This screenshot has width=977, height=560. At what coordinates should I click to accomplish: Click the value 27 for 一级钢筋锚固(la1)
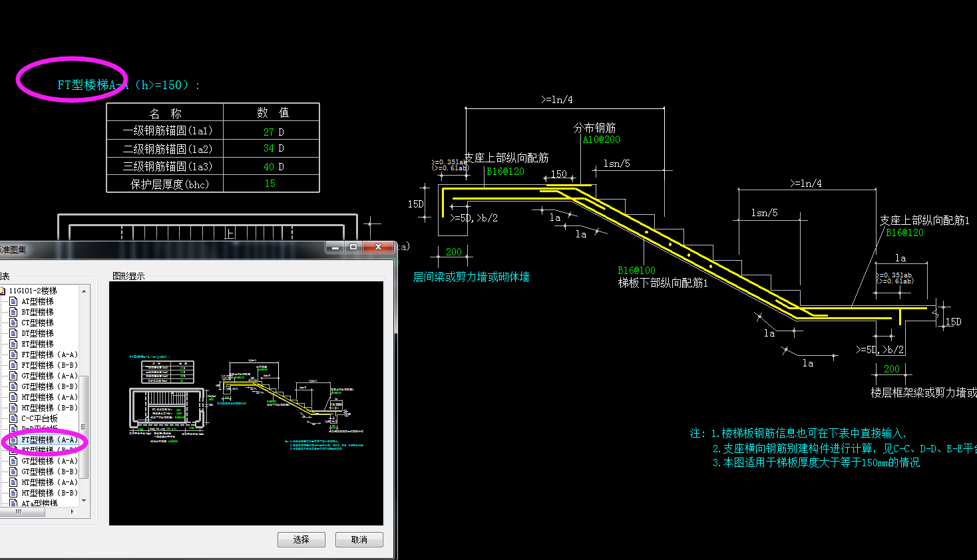click(269, 132)
